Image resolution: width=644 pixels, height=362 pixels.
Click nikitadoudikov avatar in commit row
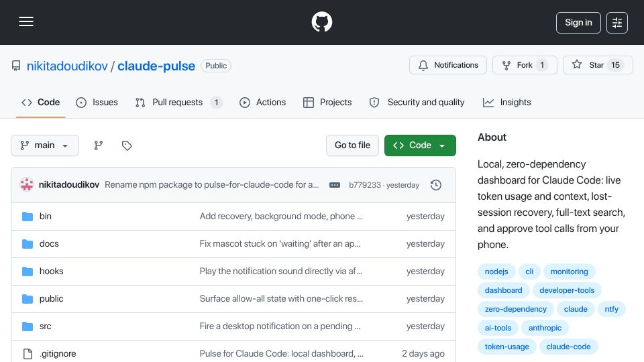pyautogui.click(x=27, y=185)
